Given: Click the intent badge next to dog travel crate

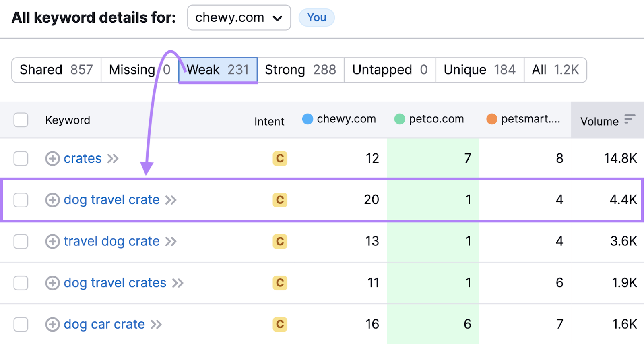Looking at the screenshot, I should pos(280,200).
